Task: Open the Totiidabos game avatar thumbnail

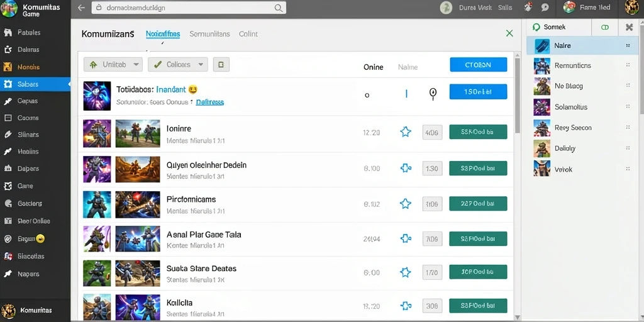Action: pos(97,96)
